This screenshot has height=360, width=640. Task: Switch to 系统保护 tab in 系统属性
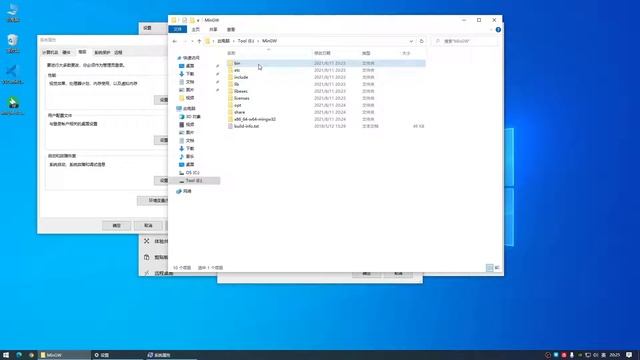tap(102, 52)
